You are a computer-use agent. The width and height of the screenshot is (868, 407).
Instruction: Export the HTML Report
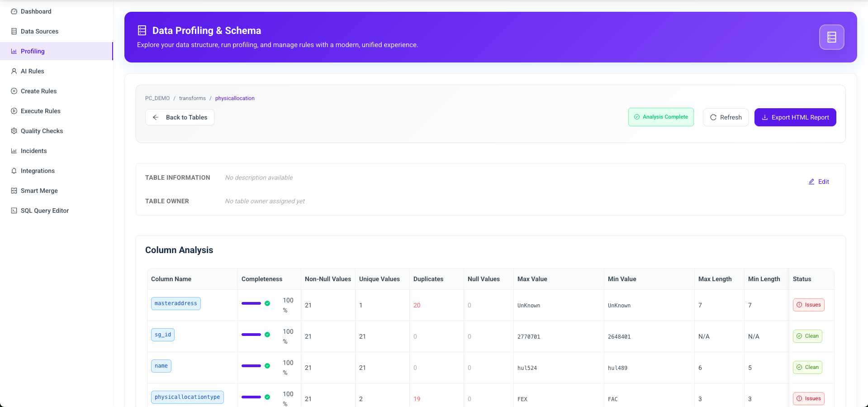click(x=795, y=117)
